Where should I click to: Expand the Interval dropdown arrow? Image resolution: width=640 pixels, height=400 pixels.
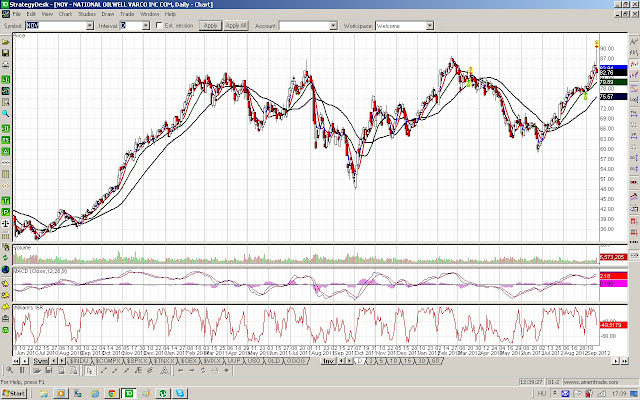pos(146,25)
